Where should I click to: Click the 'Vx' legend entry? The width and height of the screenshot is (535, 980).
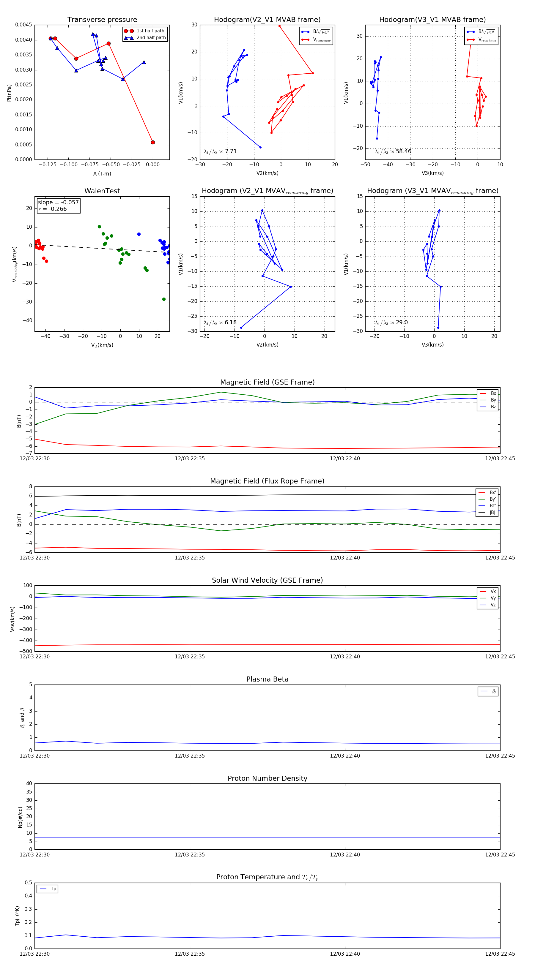click(x=488, y=591)
